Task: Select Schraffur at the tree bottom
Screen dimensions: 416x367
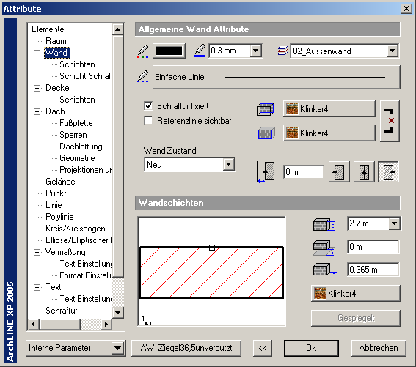Action: click(x=61, y=311)
